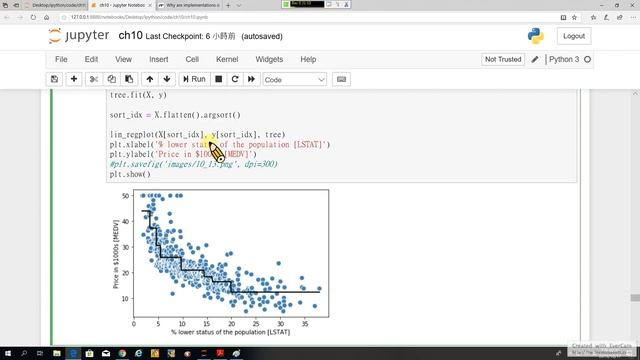
Task: Open the Kernel menu
Action: [227, 59]
